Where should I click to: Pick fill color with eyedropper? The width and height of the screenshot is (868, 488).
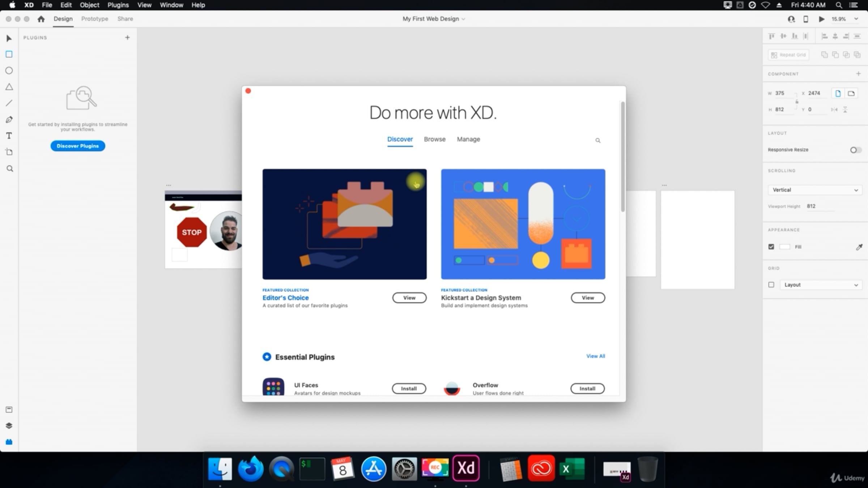859,247
